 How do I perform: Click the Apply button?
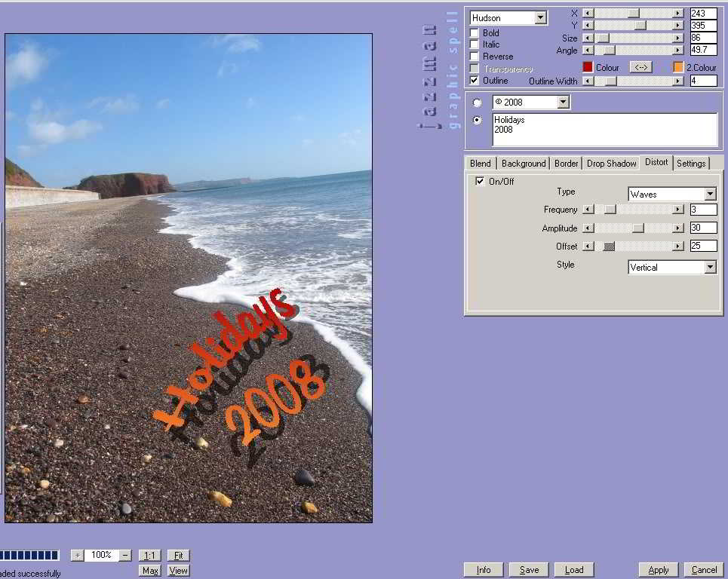point(659,570)
